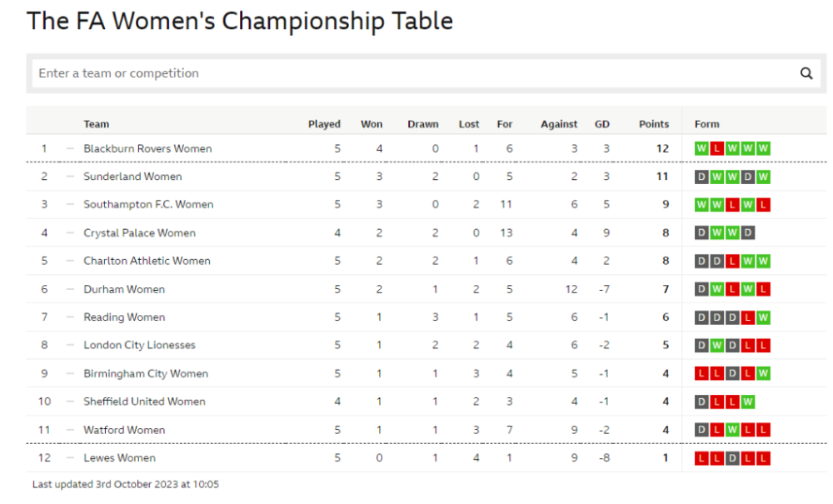Click the Team column header

pos(97,124)
